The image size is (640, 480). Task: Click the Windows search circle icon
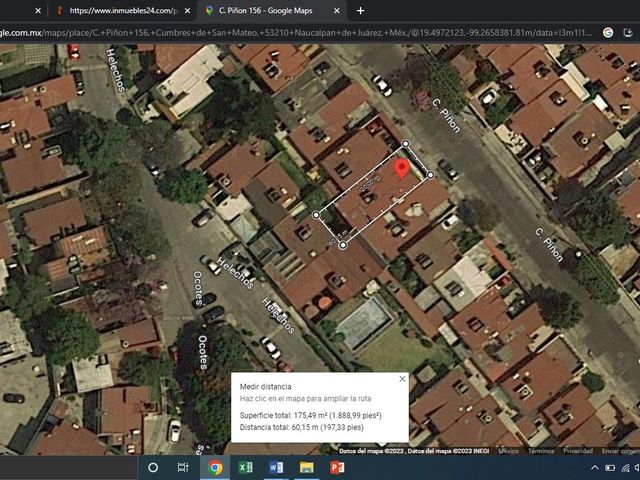[x=153, y=467]
